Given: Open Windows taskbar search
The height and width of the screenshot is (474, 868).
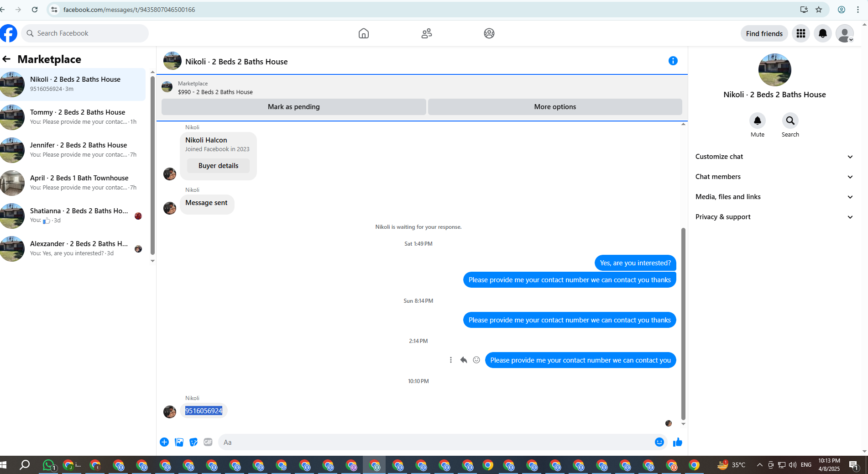Looking at the screenshot, I should click(x=25, y=465).
